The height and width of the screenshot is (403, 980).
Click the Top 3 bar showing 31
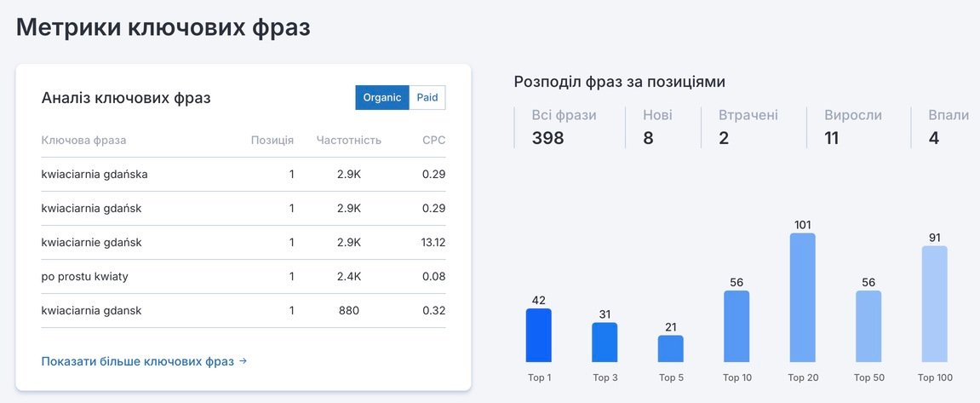tap(605, 343)
